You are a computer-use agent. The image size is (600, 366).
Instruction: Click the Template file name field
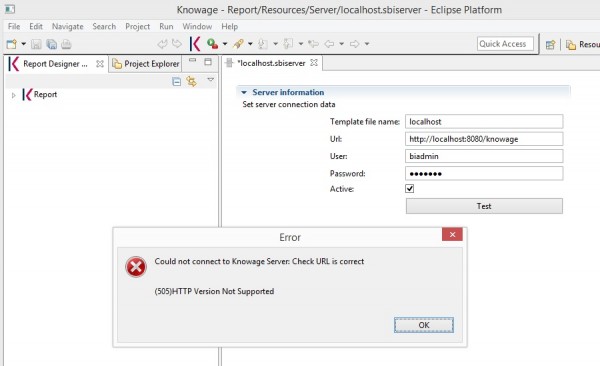tap(484, 122)
